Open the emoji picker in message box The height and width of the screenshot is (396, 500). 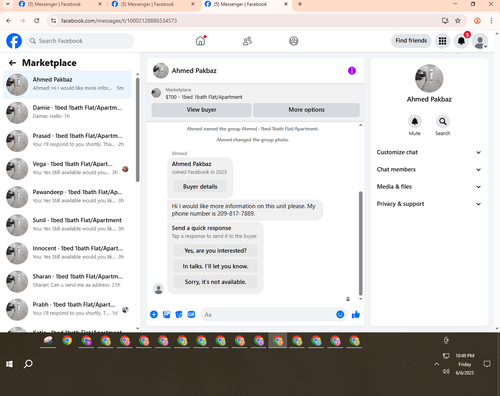tap(340, 314)
